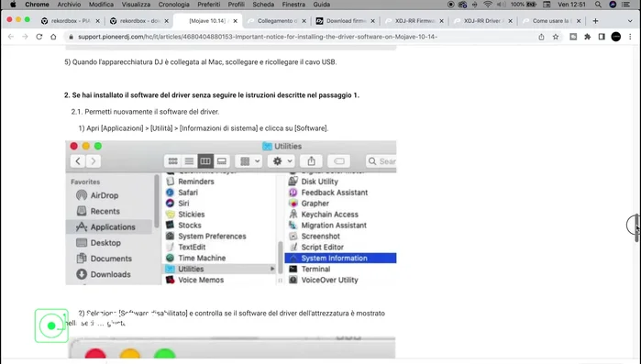Click the step '5) Quando l'apparecchiatura DJ' text
Screen dimensions: 641x364
[200, 62]
